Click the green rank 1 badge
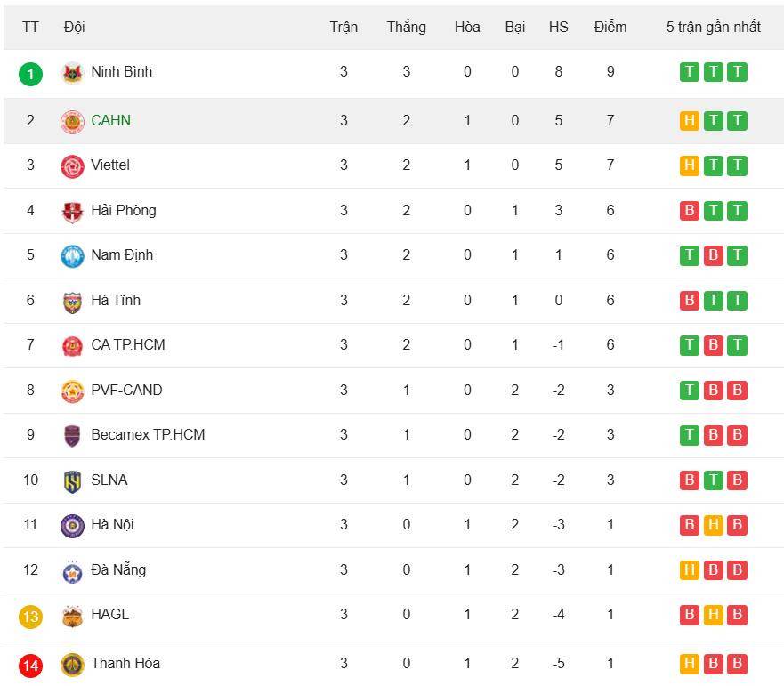This screenshot has height=686, width=784. coord(30,73)
